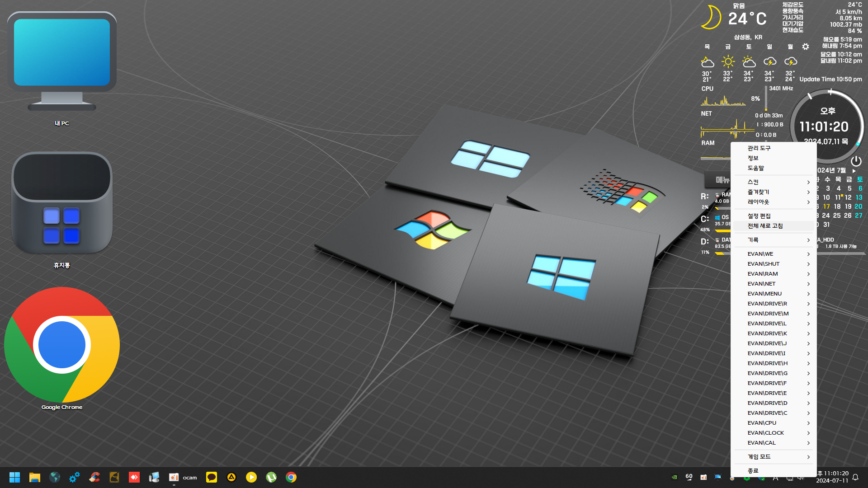Launch CCleaner from the taskbar
The height and width of the screenshot is (488, 868).
pyautogui.click(x=94, y=477)
